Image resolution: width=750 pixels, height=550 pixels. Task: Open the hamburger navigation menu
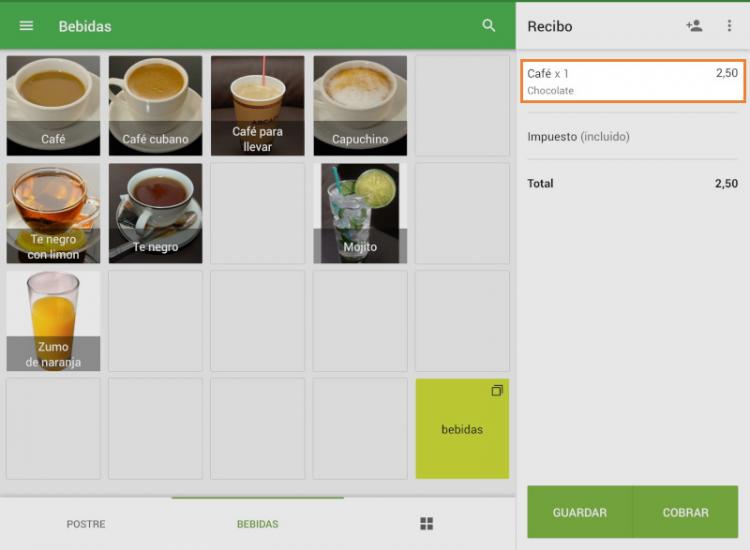pos(26,26)
